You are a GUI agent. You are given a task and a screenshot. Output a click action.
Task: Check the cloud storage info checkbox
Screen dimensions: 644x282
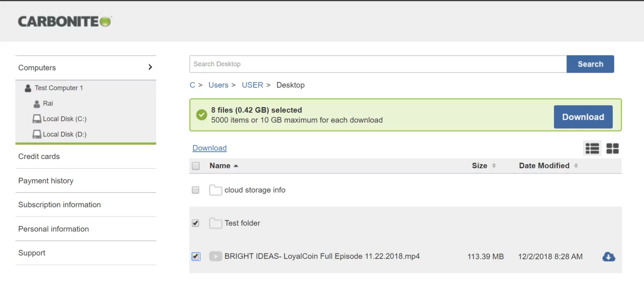point(195,190)
